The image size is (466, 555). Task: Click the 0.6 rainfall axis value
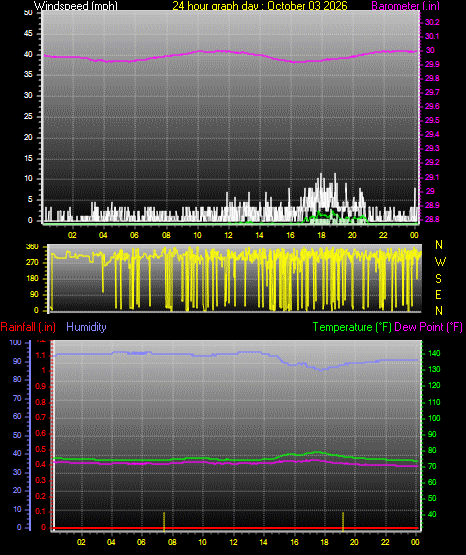41,434
